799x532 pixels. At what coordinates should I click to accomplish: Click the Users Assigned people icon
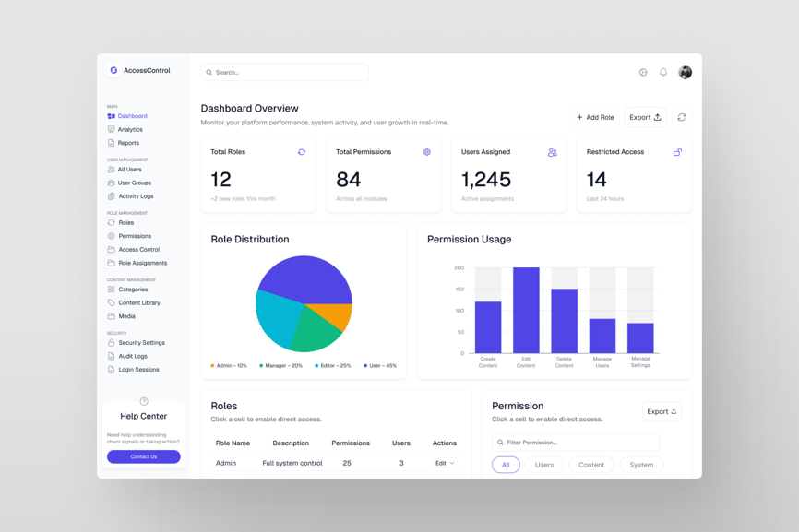click(x=552, y=152)
